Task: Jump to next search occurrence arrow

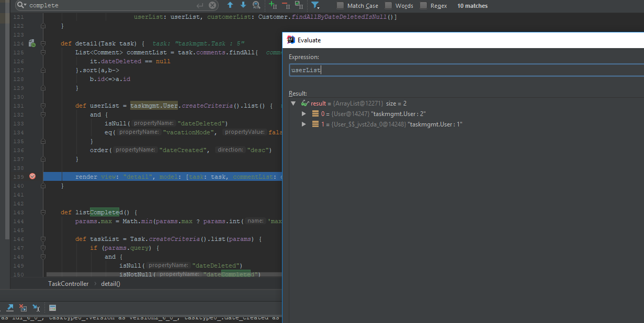Action: click(x=243, y=5)
